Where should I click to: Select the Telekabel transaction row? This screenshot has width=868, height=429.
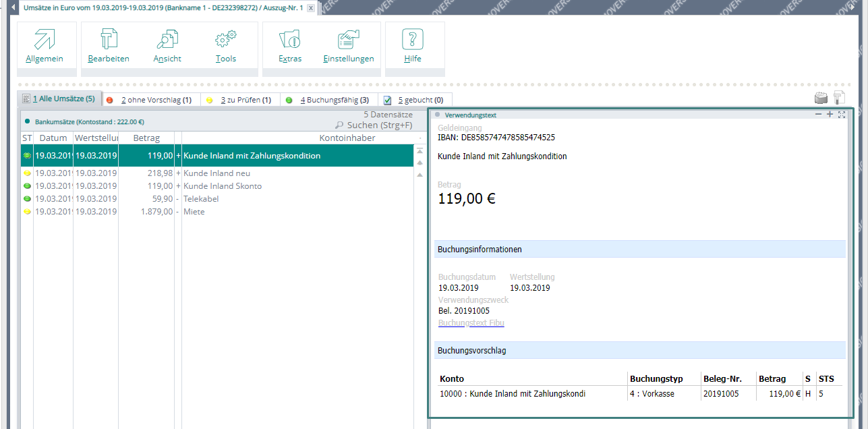[201, 199]
